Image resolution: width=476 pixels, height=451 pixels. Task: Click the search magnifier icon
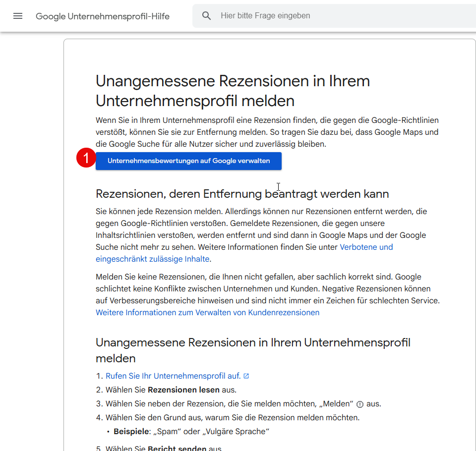(207, 16)
